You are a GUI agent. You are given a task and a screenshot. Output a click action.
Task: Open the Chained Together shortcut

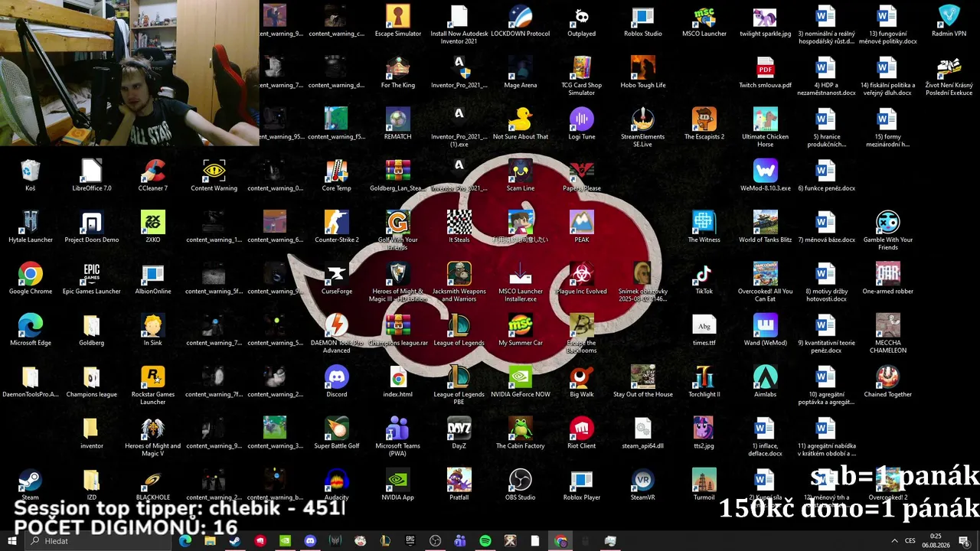click(887, 382)
